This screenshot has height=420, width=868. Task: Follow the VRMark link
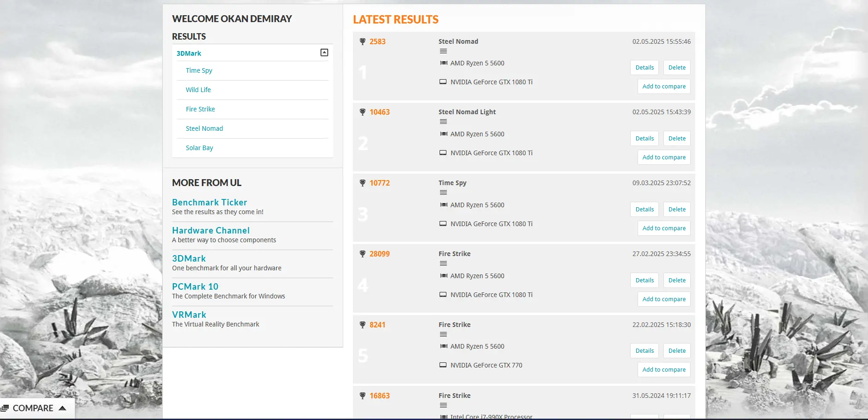189,315
